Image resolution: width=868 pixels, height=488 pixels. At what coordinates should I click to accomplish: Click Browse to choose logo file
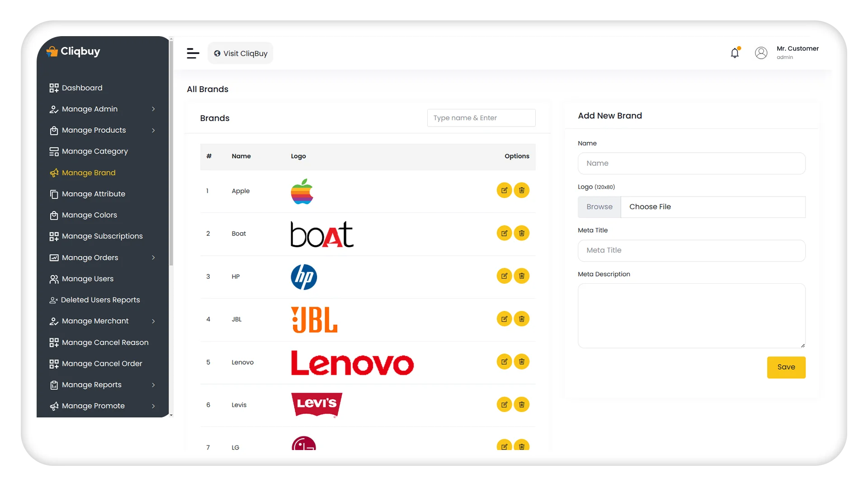[x=599, y=207]
